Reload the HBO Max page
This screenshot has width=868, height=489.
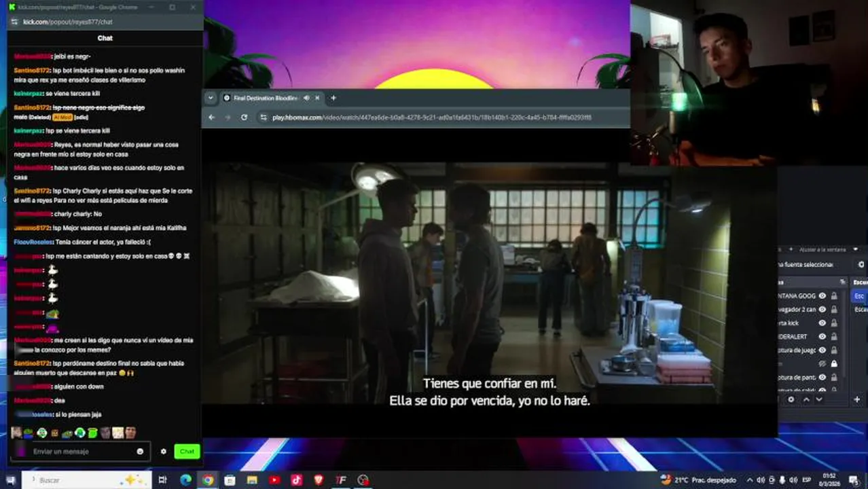(x=244, y=117)
